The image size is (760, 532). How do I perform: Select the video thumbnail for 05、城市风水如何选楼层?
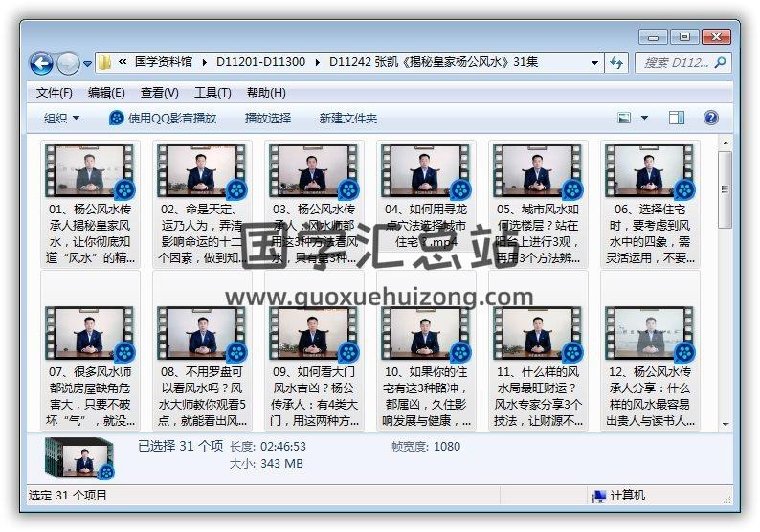pos(537,170)
